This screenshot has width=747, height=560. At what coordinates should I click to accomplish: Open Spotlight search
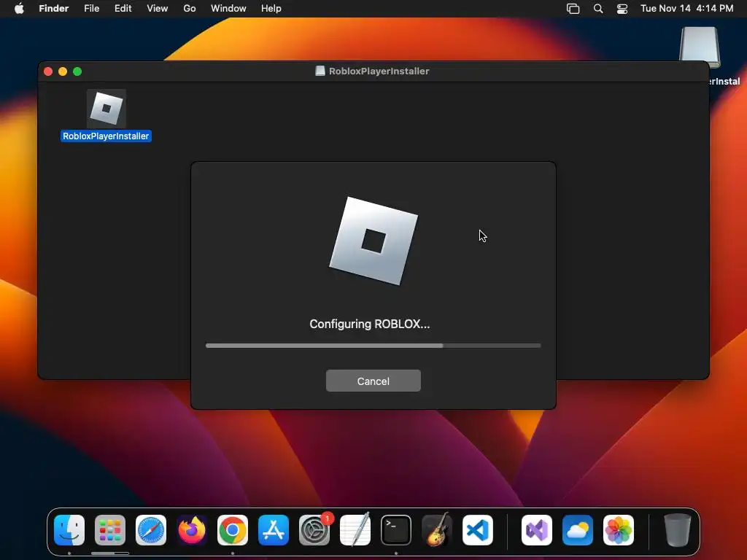point(598,9)
